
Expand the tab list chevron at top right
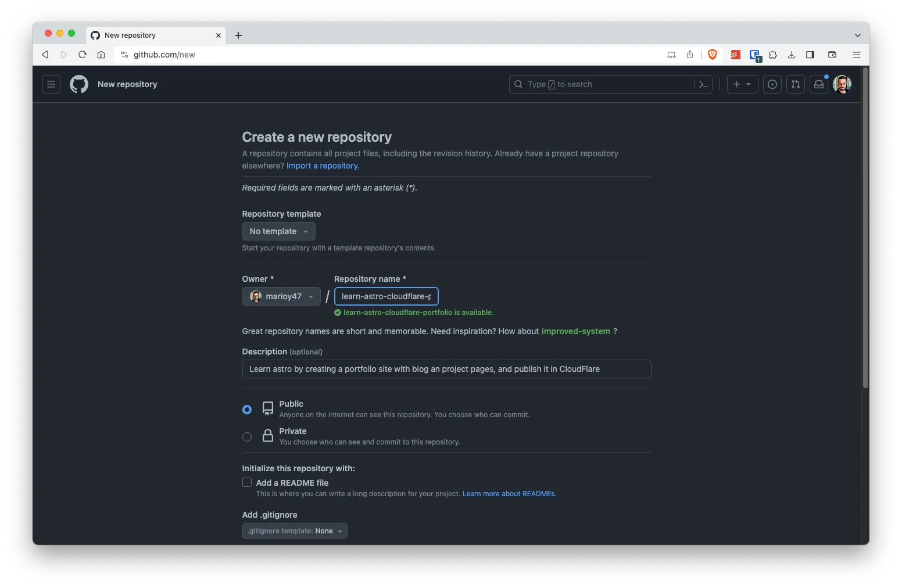click(858, 35)
